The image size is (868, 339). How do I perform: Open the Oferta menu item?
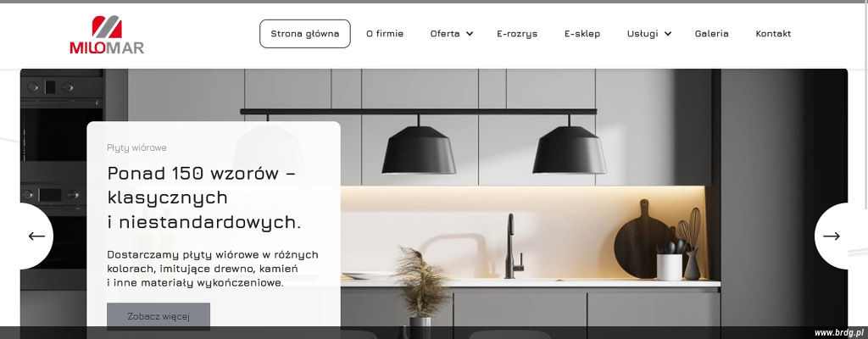click(445, 34)
